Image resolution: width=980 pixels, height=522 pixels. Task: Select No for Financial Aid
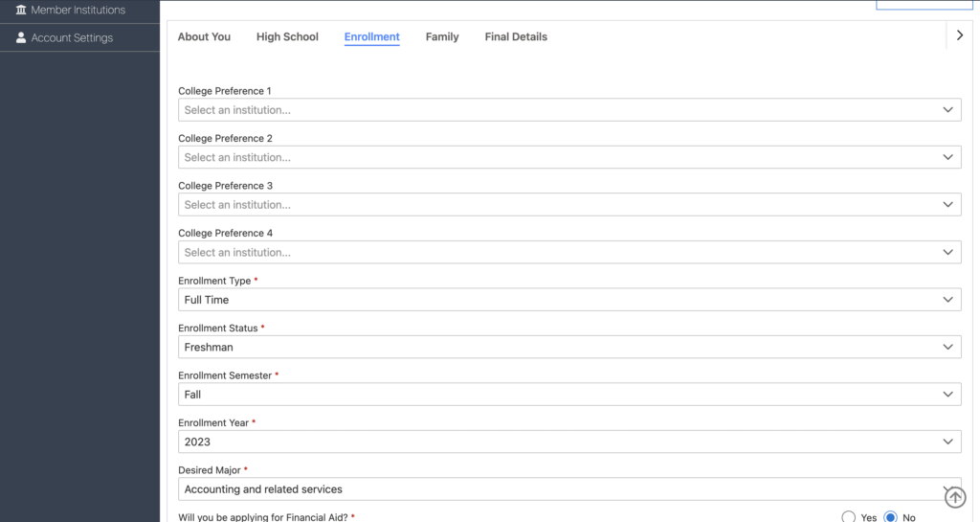[x=890, y=517]
